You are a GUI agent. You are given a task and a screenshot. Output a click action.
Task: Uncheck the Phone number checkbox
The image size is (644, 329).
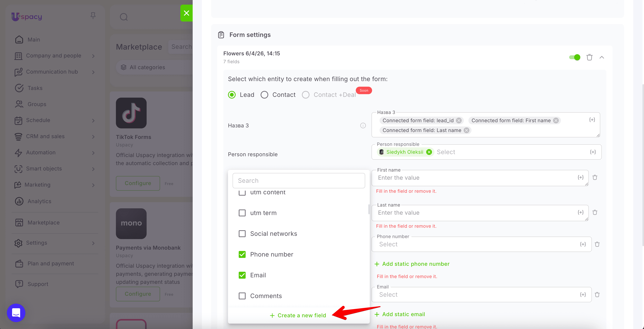pyautogui.click(x=242, y=254)
